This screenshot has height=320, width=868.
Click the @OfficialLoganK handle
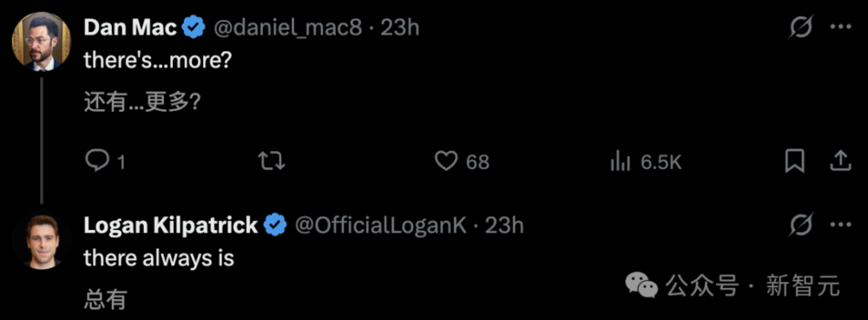click(380, 225)
